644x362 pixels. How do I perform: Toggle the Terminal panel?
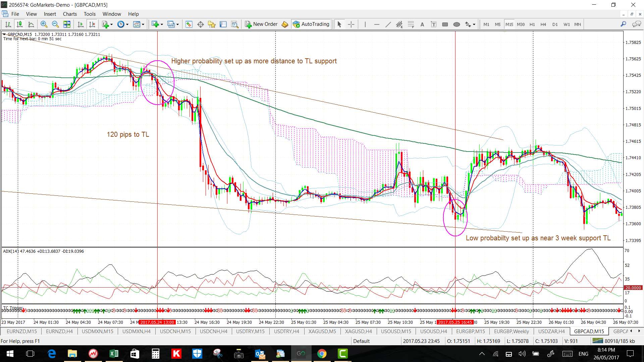223,24
